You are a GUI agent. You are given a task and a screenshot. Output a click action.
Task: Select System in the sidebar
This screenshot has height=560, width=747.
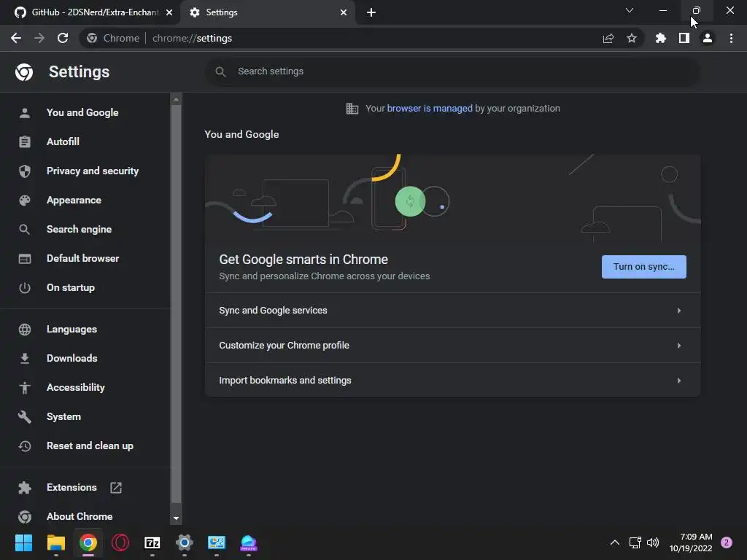point(64,416)
